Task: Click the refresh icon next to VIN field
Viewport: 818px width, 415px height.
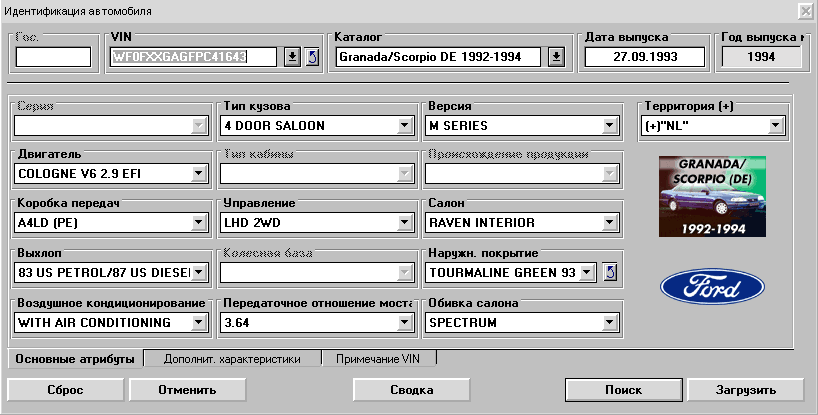Action: click(311, 56)
